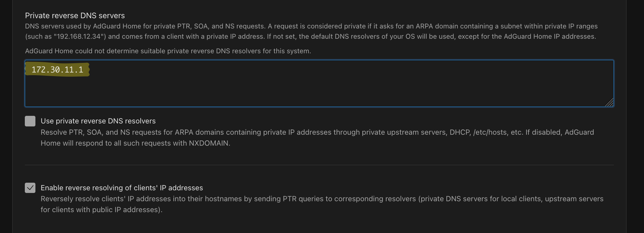Image resolution: width=644 pixels, height=233 pixels.
Task: Uncheck Enable reverse resolving of clients' IP addresses
Action: [x=30, y=188]
